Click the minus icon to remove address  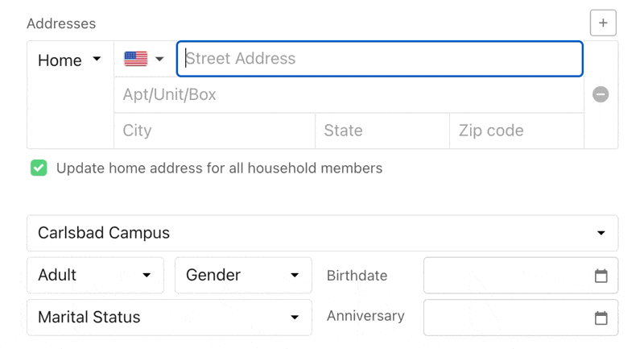point(601,94)
